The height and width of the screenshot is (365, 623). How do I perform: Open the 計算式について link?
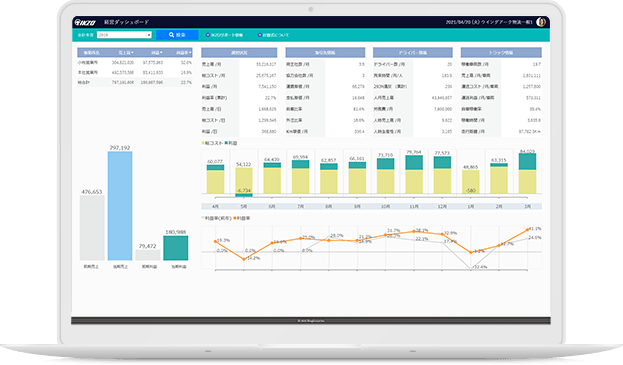[x=276, y=35]
